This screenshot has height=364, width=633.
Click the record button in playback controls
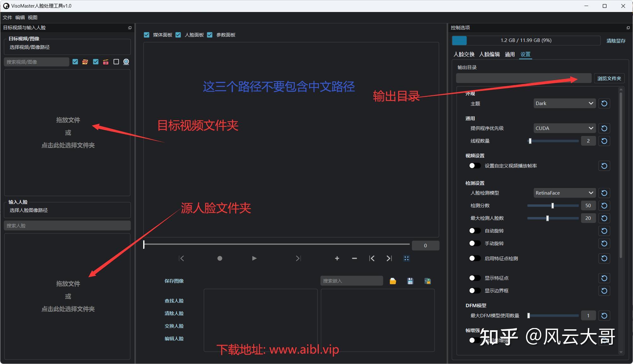(220, 258)
